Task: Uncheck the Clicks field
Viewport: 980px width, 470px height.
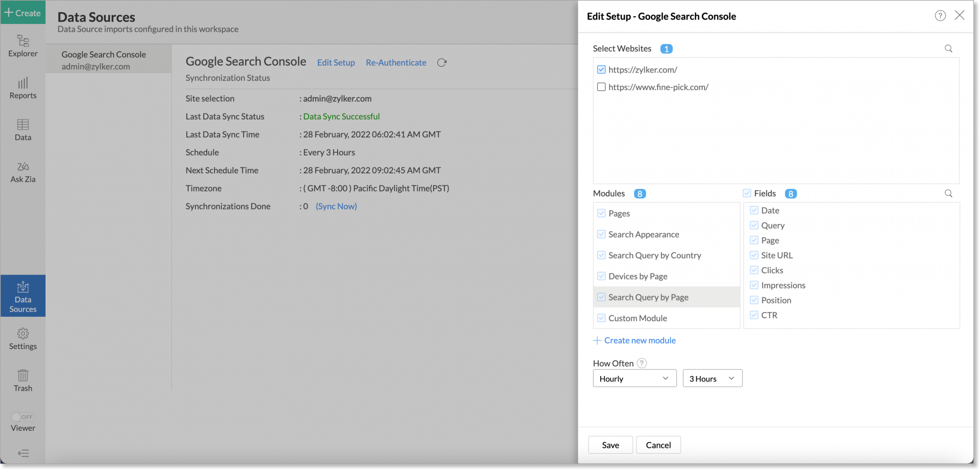Action: click(x=754, y=270)
